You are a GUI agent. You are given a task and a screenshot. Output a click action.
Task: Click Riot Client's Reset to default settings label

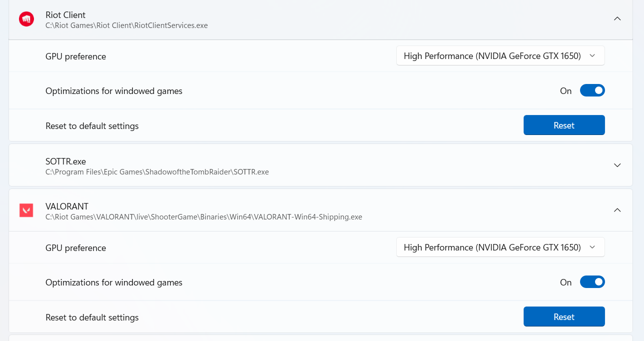92,126
